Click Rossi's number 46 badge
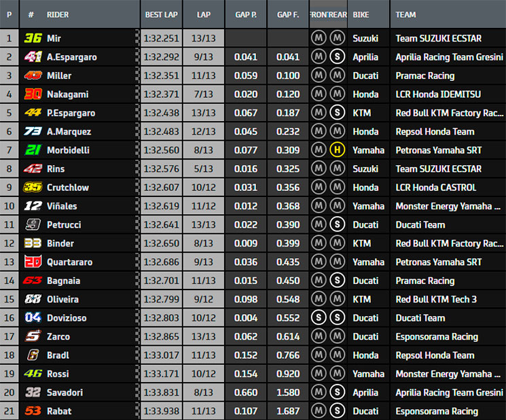The image size is (506, 420). point(33,374)
